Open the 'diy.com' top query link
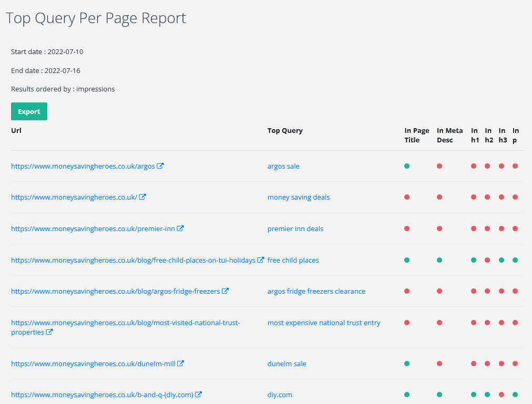 280,395
